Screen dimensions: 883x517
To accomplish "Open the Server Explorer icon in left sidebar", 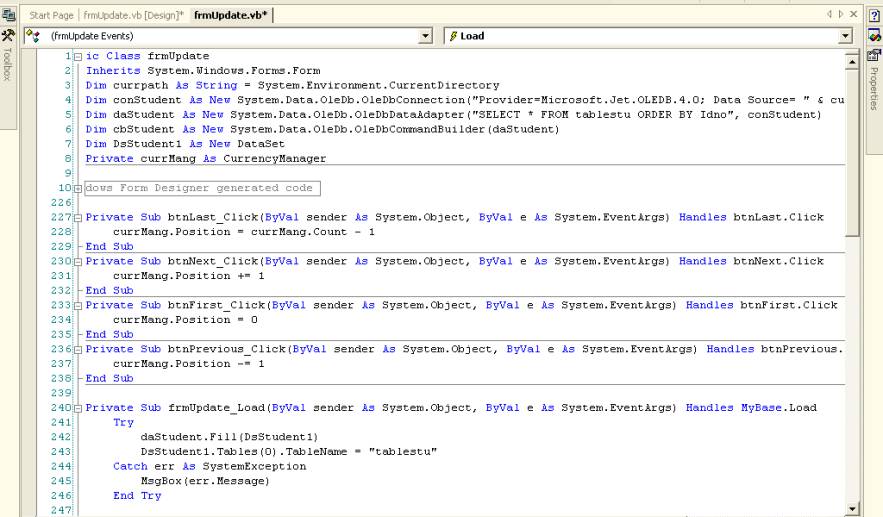I will tap(8, 15).
